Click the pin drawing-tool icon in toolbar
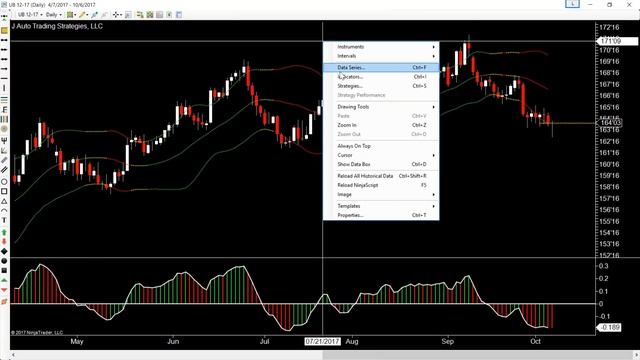 95,15
